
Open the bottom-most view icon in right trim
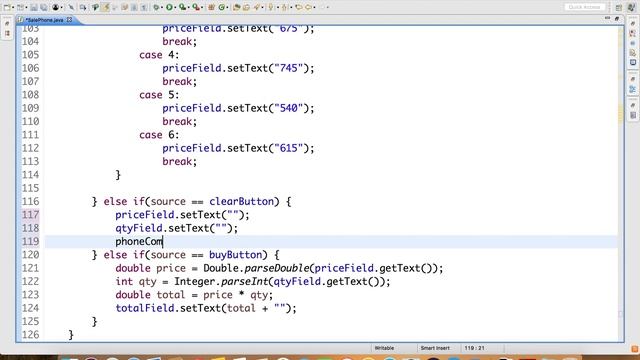coord(633,116)
